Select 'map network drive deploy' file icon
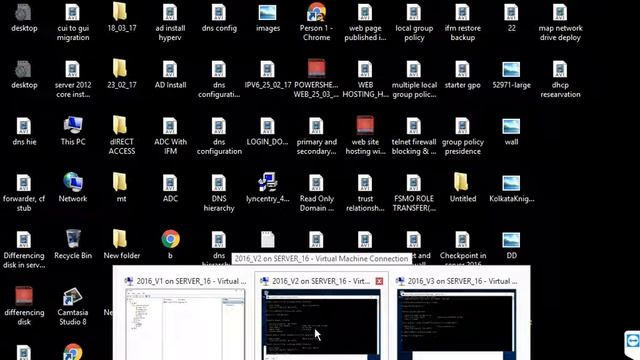The height and width of the screenshot is (360, 640). [560, 13]
